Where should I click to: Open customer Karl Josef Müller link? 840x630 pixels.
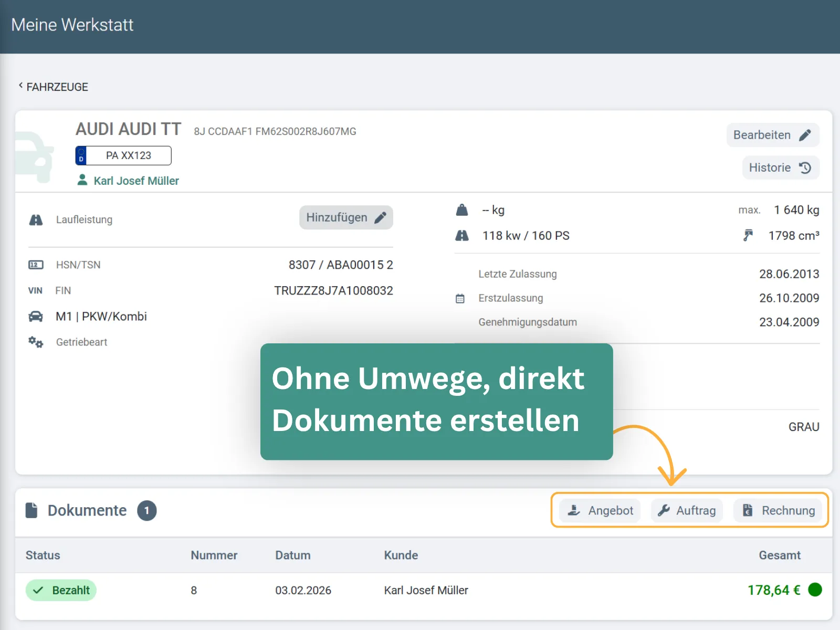(x=136, y=181)
